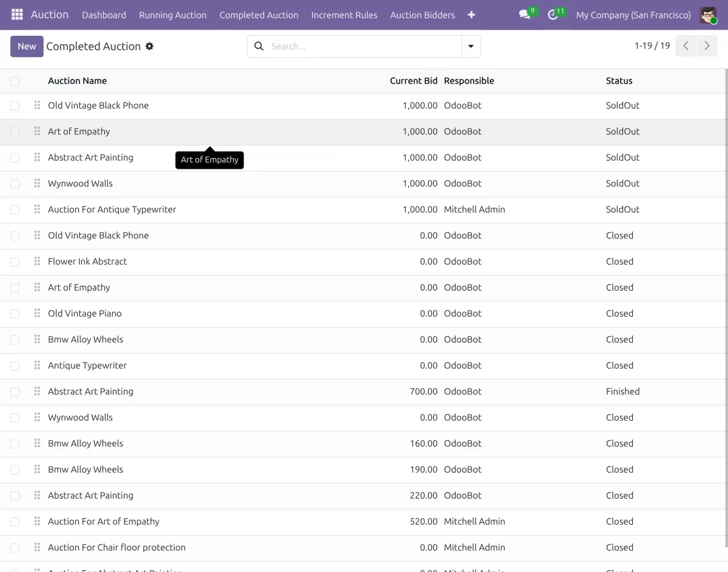728x572 pixels.
Task: Open Auction For Chair floor protection
Action: (117, 547)
